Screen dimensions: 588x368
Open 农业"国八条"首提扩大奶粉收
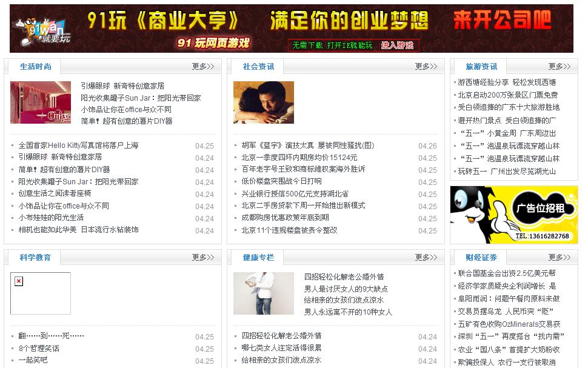coord(509,350)
